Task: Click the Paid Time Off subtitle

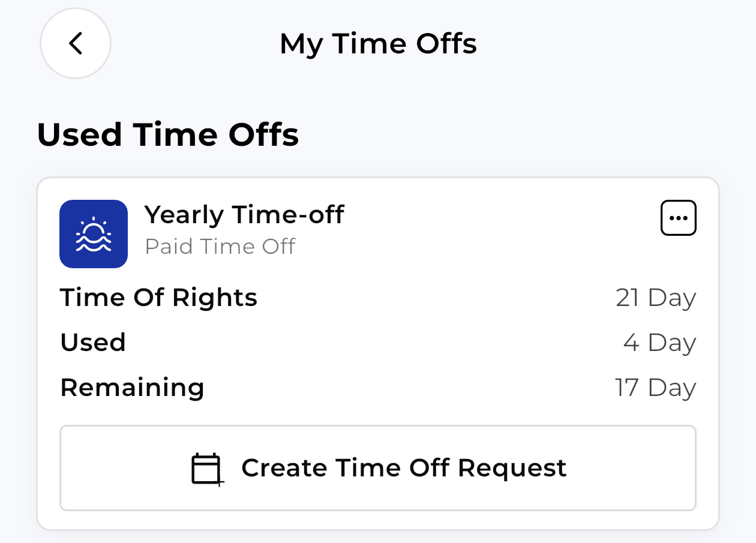Action: [220, 246]
